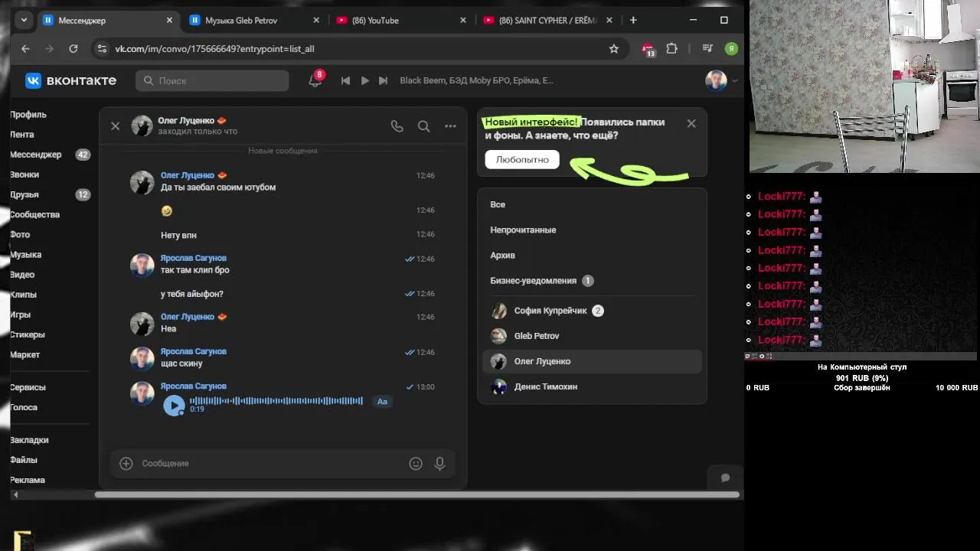This screenshot has width=980, height=551.
Task: Play the current VK music track
Action: tap(365, 80)
